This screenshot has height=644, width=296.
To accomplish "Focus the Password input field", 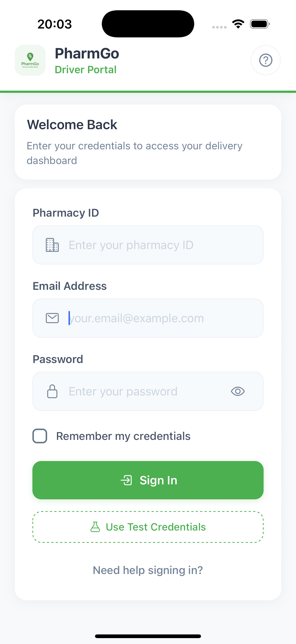I will 145,391.
